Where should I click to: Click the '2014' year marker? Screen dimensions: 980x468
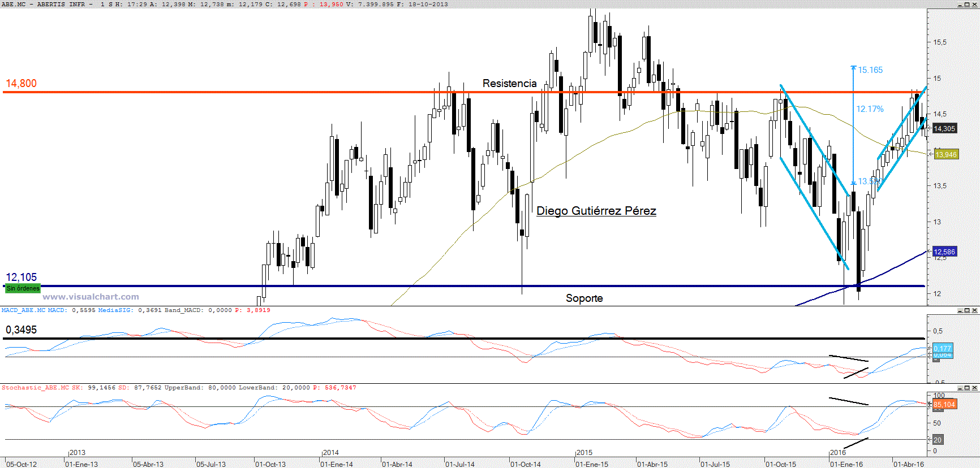[331, 453]
